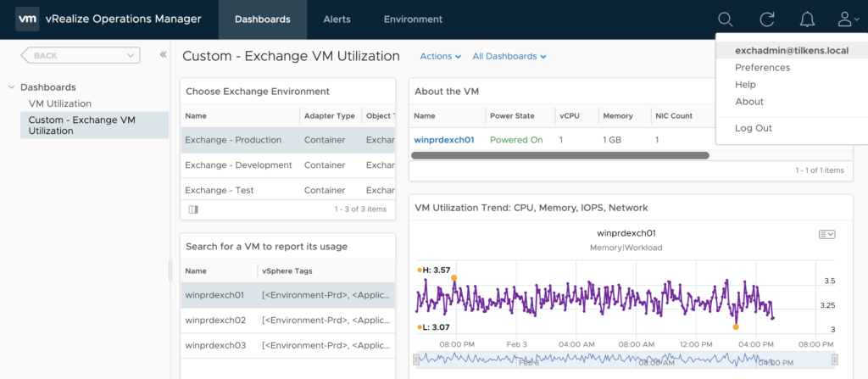
Task: Click the refresh icon in header
Action: (767, 19)
